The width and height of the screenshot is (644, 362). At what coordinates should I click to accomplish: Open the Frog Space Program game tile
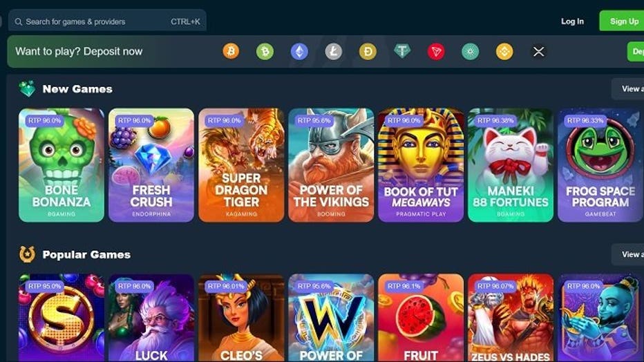(x=600, y=165)
